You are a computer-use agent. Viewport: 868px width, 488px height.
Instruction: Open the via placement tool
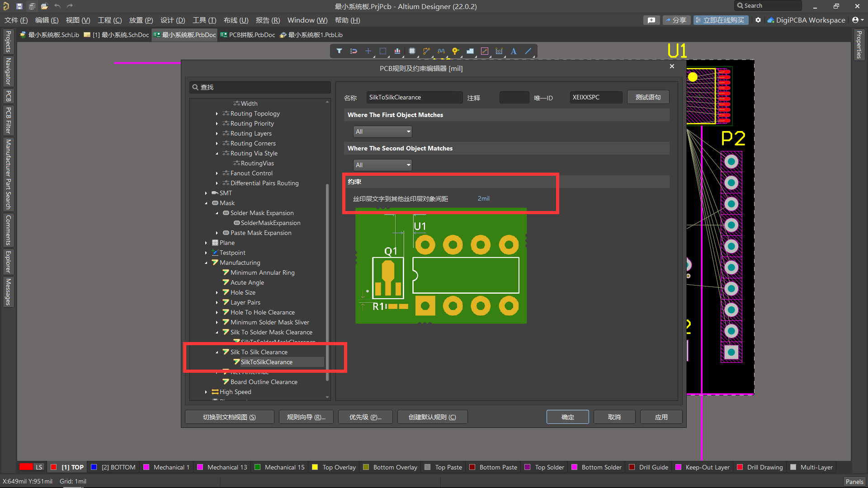point(455,51)
